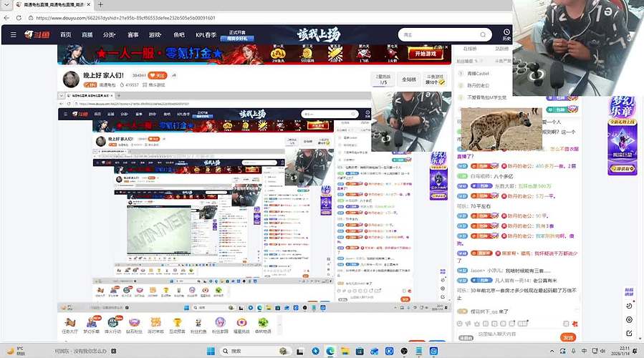Open the 任务大厅 activity icon
Viewport: 644px width, 358px height.
[69, 325]
